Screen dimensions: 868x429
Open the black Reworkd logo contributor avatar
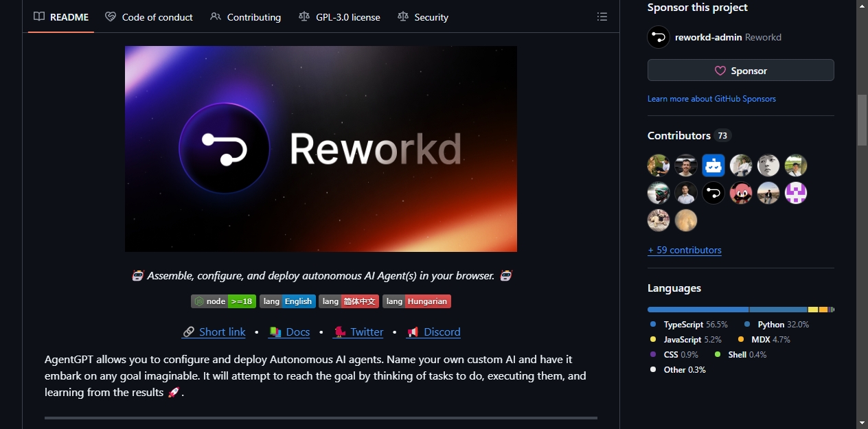pos(713,193)
